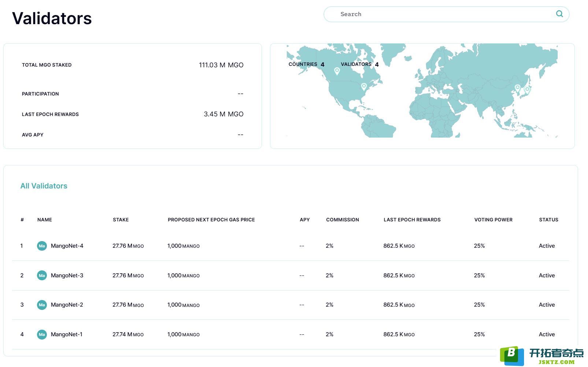Focus the Search input field

[446, 14]
